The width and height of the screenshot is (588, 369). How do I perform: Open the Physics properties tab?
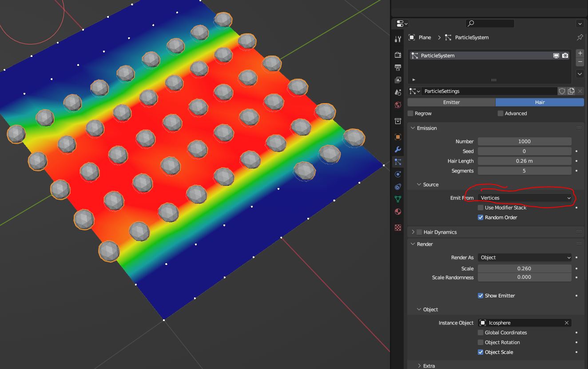(398, 174)
